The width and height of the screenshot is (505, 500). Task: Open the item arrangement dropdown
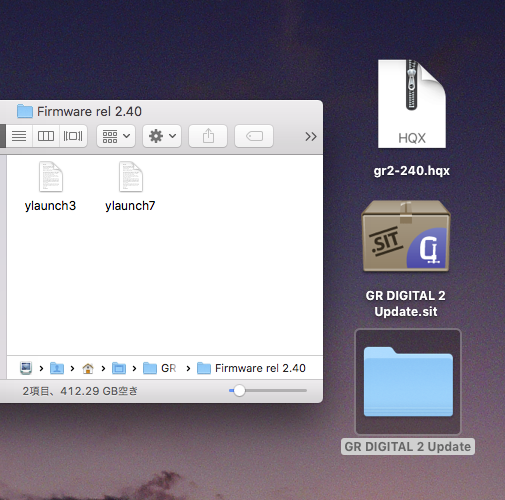tap(116, 136)
